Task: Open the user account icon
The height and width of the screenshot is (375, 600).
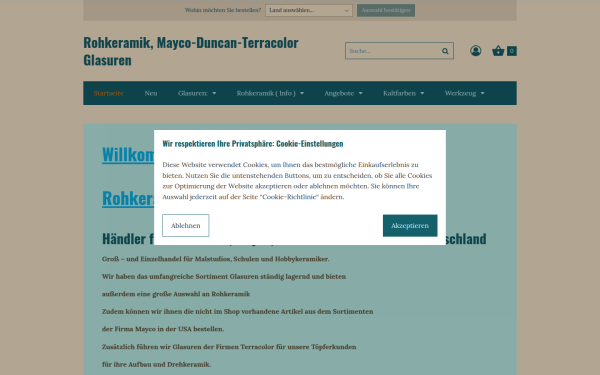Action: tap(476, 51)
